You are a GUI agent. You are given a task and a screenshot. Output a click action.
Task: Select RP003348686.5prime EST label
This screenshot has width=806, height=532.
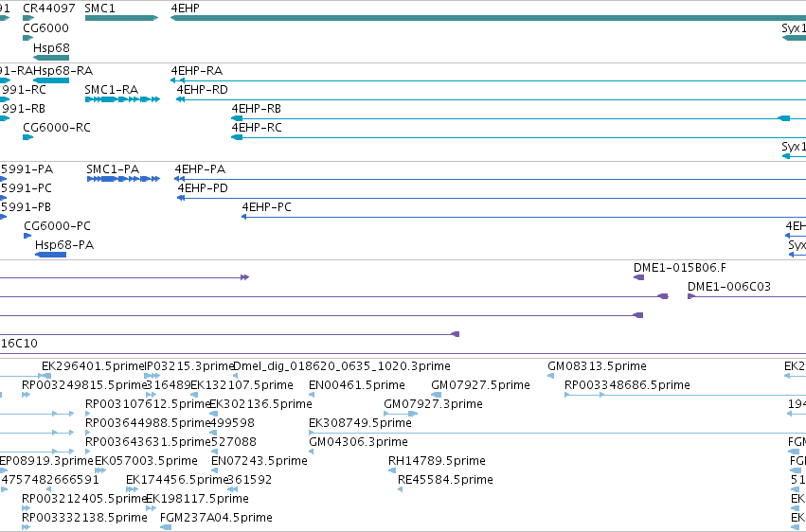(x=627, y=385)
